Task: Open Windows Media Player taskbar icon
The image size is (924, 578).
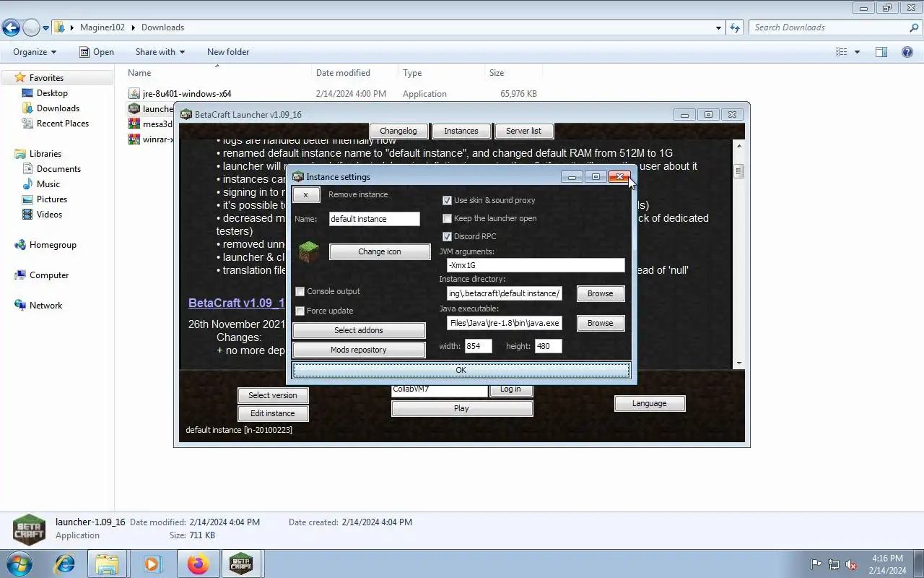Action: (x=152, y=564)
